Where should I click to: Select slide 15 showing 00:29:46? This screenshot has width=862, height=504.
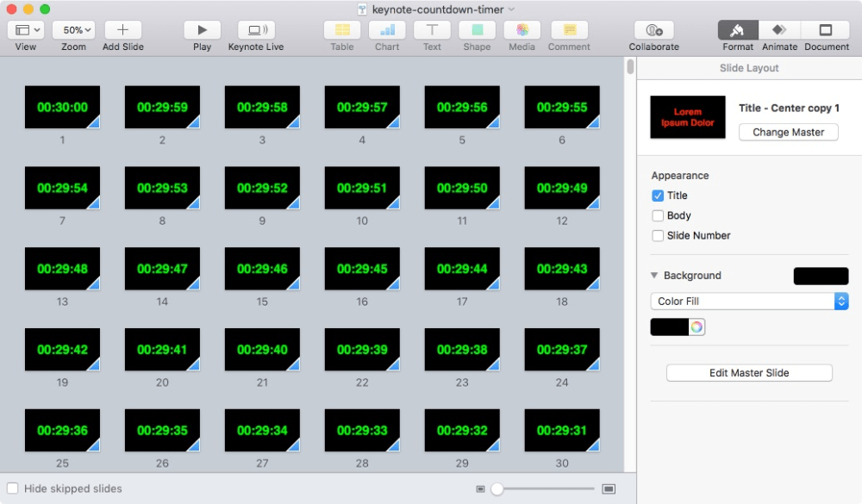[262, 268]
